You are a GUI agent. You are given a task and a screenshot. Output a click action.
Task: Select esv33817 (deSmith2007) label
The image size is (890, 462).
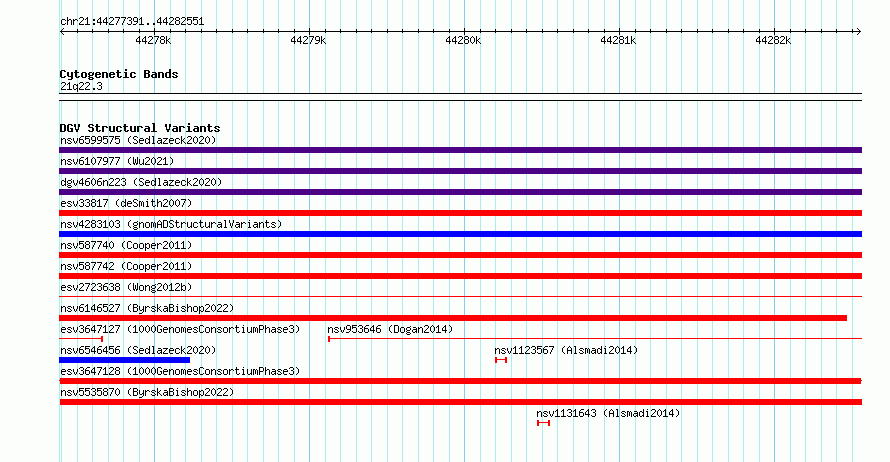126,203
